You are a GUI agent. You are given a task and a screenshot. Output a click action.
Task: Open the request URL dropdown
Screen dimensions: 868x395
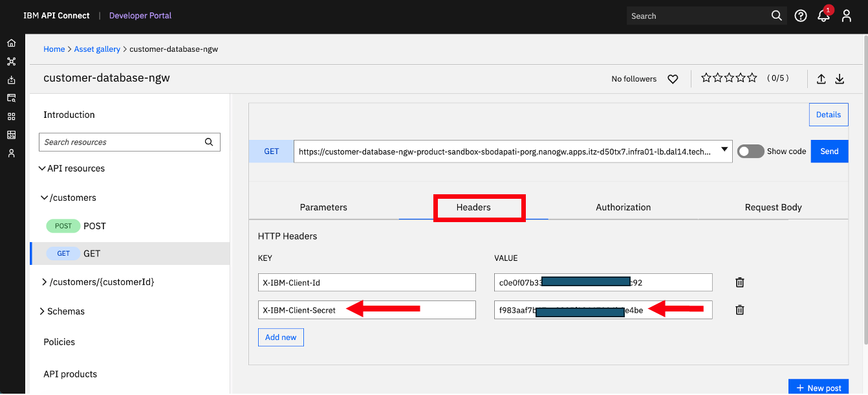pyautogui.click(x=725, y=150)
